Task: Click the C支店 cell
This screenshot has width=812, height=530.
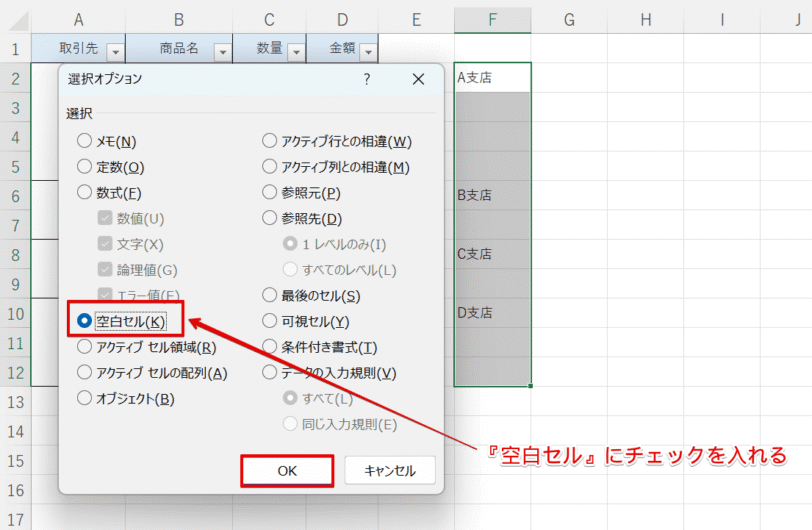Action: coord(492,254)
